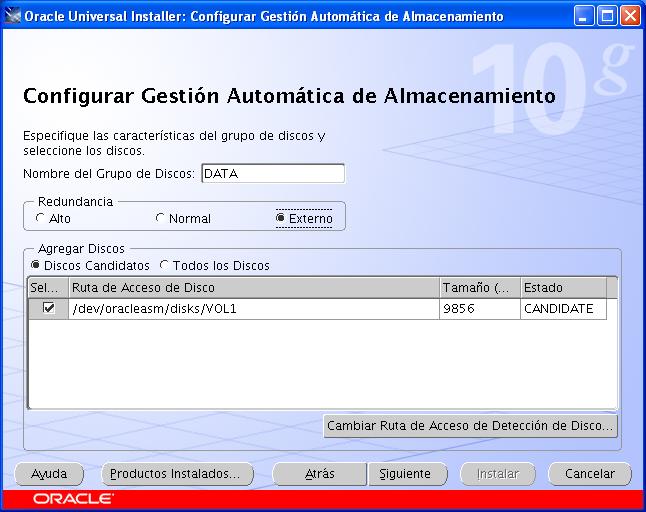Click the Nombre del Grupo de Discos field
The width and height of the screenshot is (646, 512).
[273, 173]
